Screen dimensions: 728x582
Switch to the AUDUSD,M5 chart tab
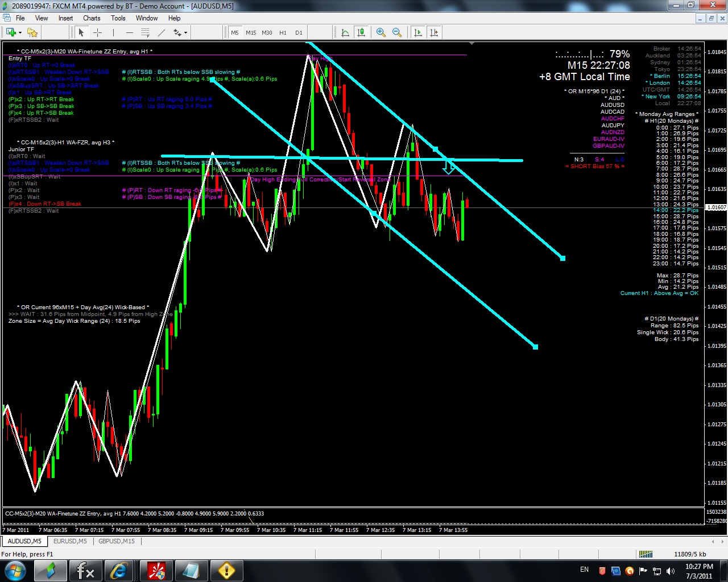(x=24, y=541)
